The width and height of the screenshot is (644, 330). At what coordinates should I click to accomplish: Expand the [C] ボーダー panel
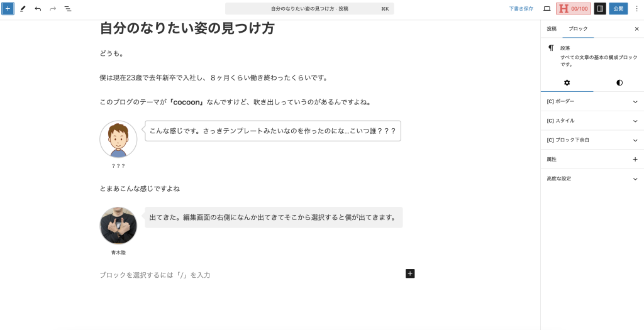coord(592,101)
